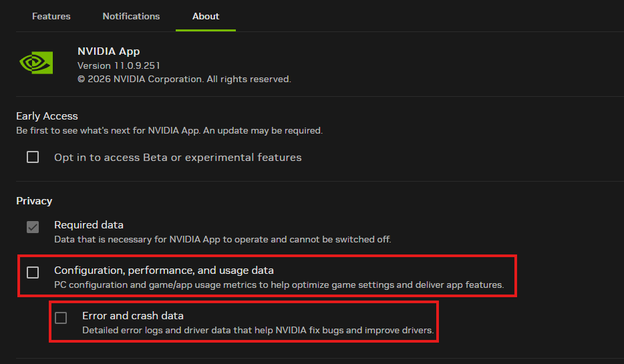
Task: Click the 'Version 11.0.9.251' text
Action: point(119,65)
